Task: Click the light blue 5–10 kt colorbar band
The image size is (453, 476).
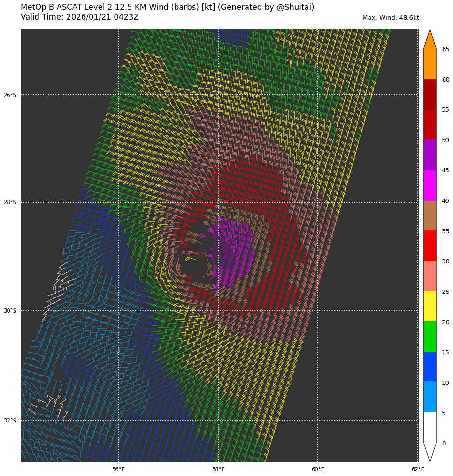Action: (x=430, y=396)
